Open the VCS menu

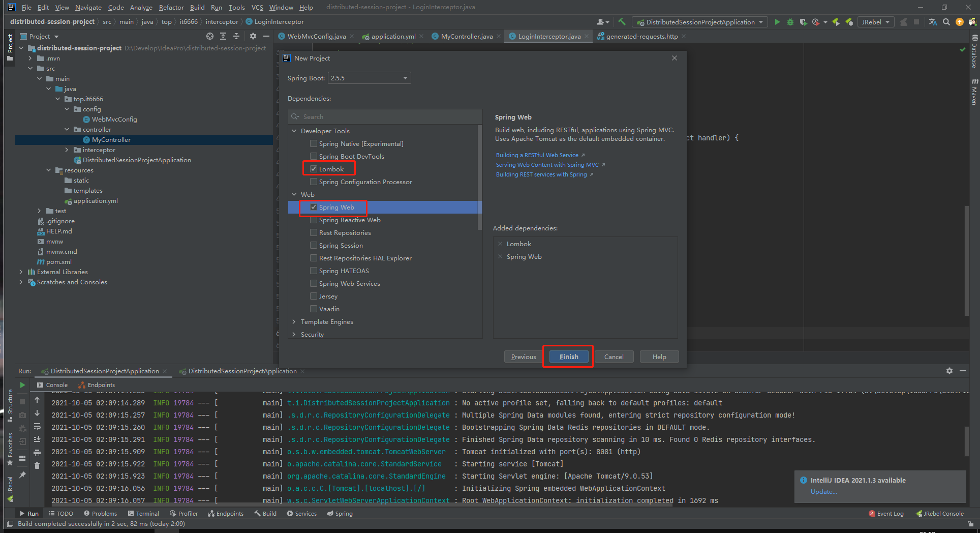tap(257, 7)
